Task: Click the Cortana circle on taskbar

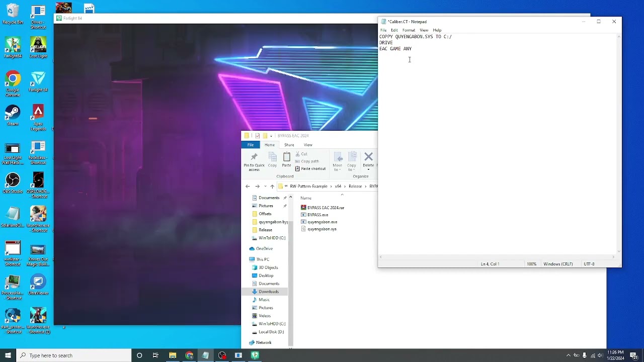Action: click(139, 355)
